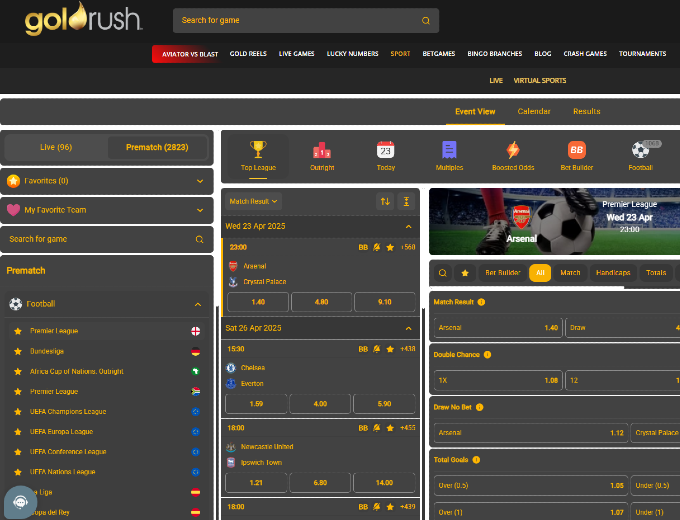
Task: Pick Ipswich Town win at 14.00
Action: (x=384, y=483)
